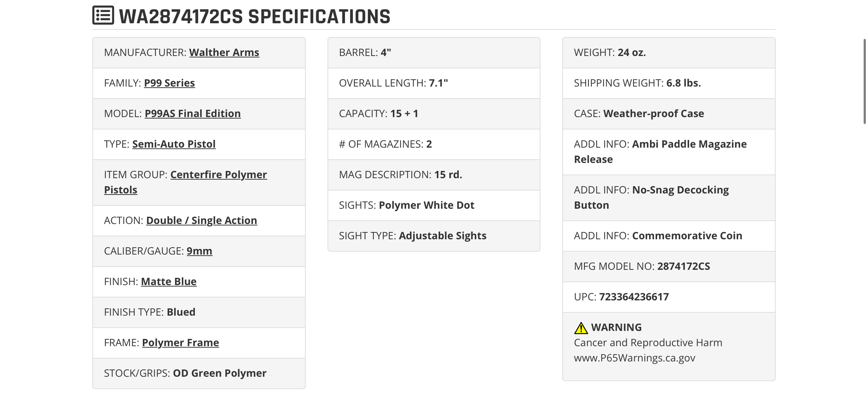Open the P99 Series family link
This screenshot has width=868, height=396.
(x=169, y=83)
